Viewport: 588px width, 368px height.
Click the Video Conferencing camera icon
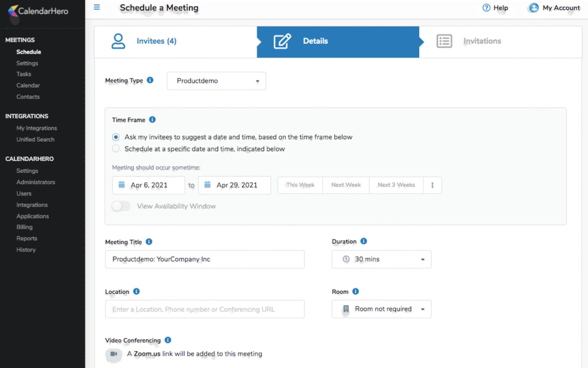tap(114, 354)
